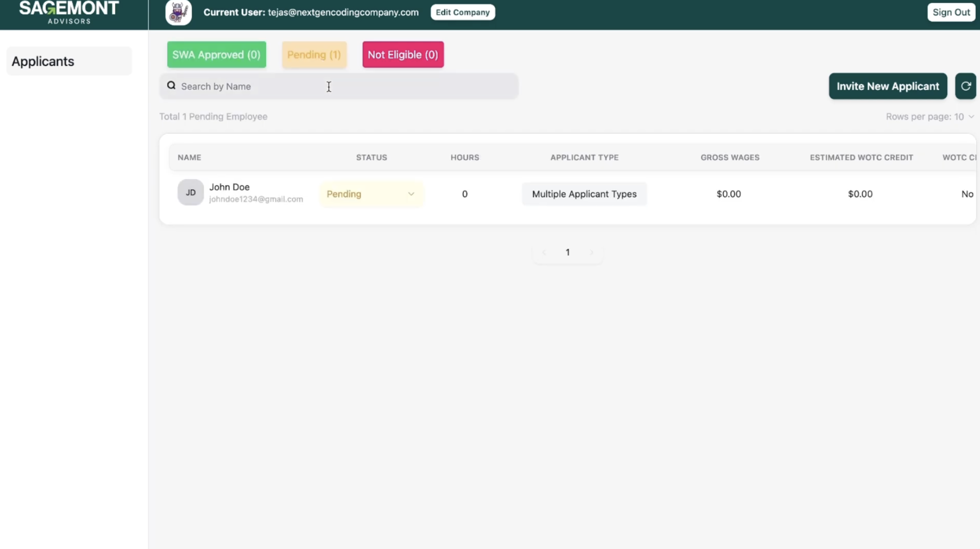
Task: Open the Pending status dropdown for John Doe
Action: [x=371, y=194]
